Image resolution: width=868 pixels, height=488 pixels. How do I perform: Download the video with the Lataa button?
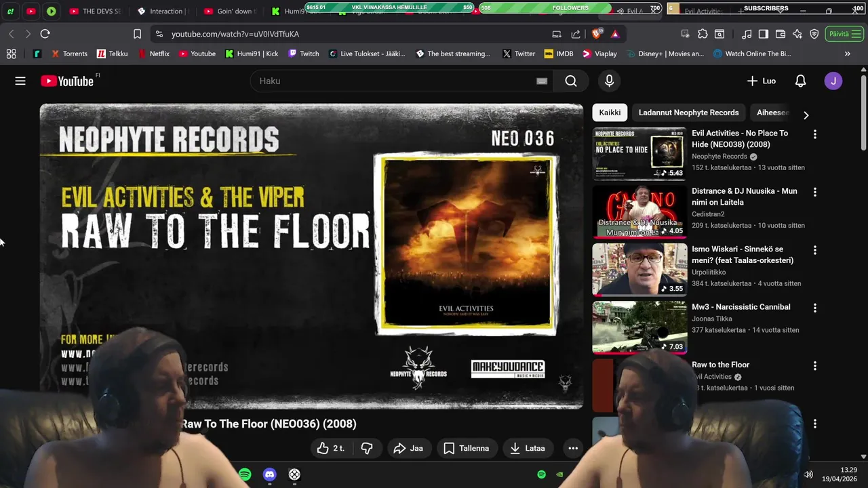(528, 448)
